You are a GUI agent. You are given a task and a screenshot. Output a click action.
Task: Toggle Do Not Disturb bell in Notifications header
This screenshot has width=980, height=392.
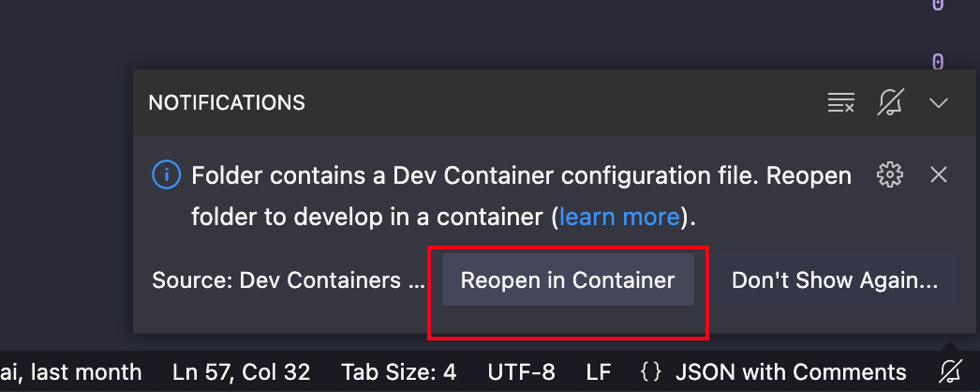tap(890, 102)
